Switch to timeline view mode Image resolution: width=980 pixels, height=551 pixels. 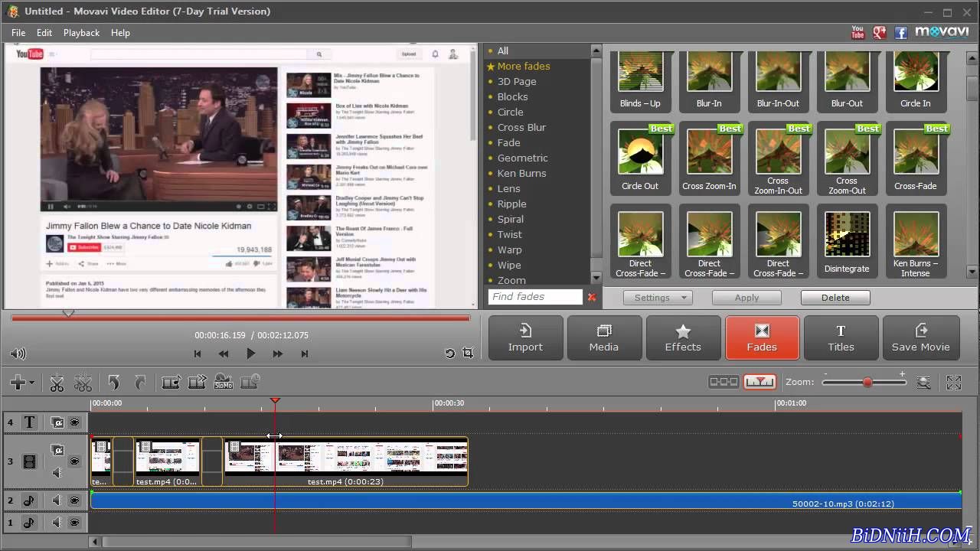click(759, 382)
